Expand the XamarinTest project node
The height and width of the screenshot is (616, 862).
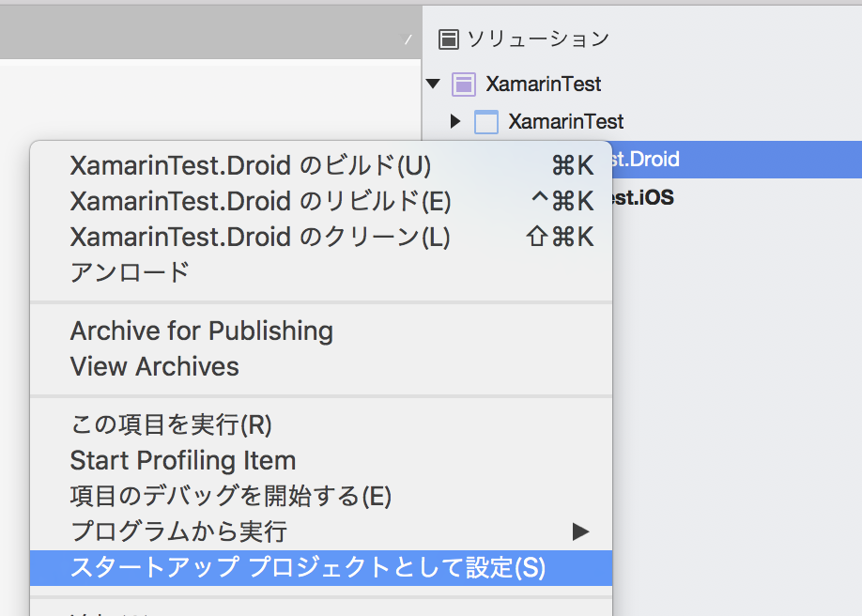coord(454,121)
